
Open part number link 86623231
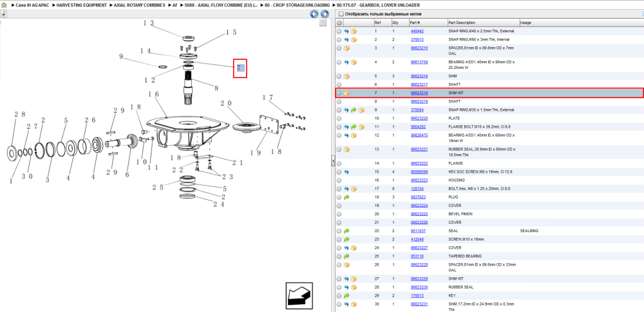point(419,304)
